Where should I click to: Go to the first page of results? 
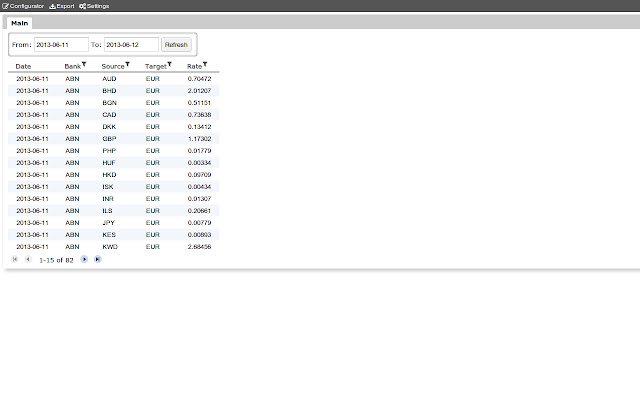pyautogui.click(x=15, y=259)
